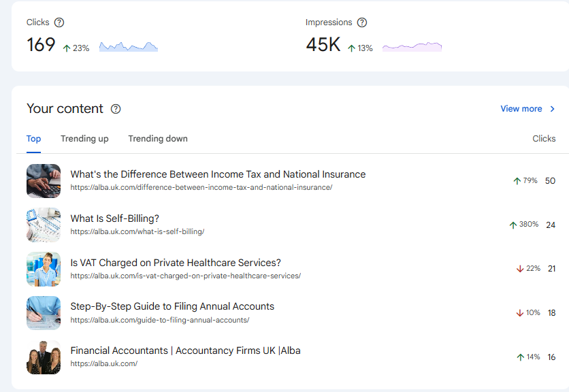Image resolution: width=569 pixels, height=392 pixels.
Task: Switch to the Trending down tab
Action: (x=158, y=139)
